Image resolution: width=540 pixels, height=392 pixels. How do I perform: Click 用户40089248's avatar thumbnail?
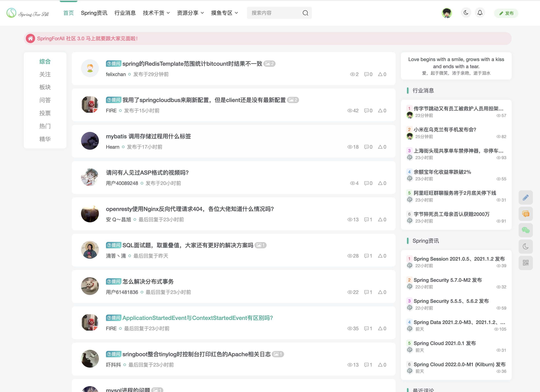[90, 177]
